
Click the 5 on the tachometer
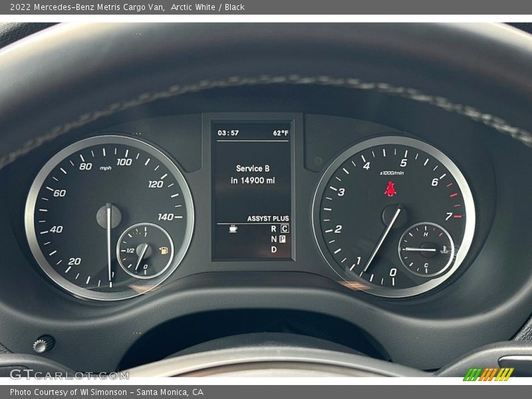(x=404, y=163)
